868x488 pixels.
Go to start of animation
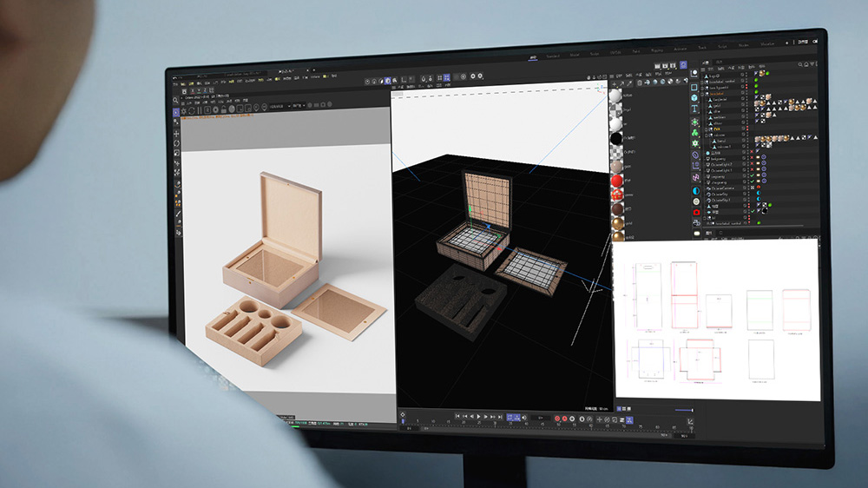457,416
